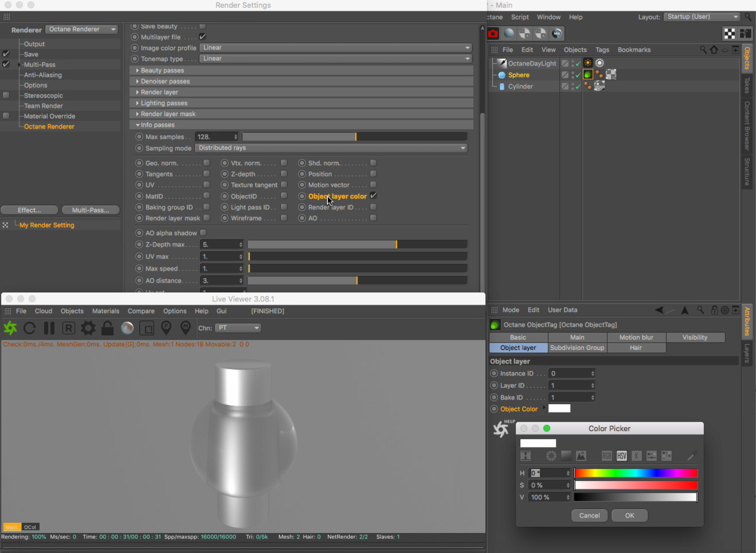Click the green Octane logo render icon
Image resolution: width=756 pixels, height=553 pixels.
click(10, 328)
